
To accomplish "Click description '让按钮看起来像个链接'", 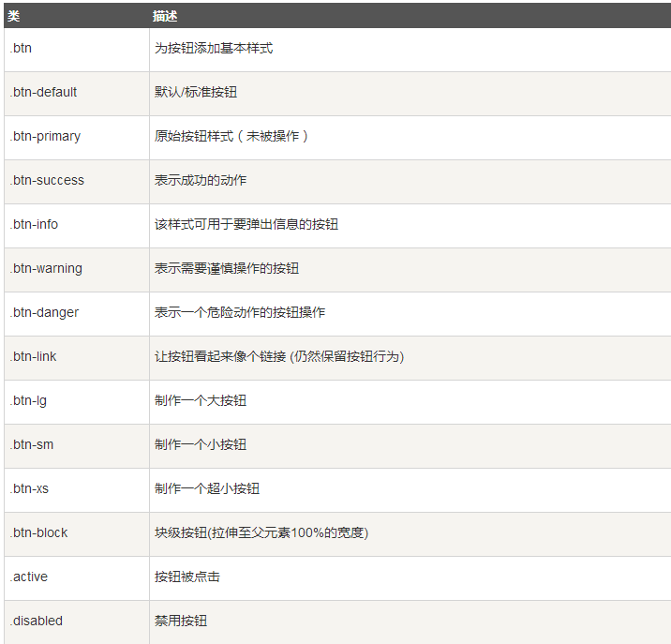I will [220, 356].
